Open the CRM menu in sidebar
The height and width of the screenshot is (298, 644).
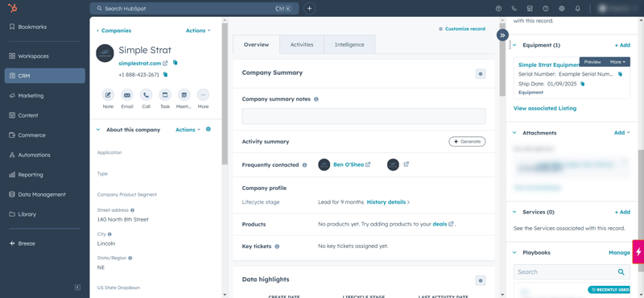[45, 76]
